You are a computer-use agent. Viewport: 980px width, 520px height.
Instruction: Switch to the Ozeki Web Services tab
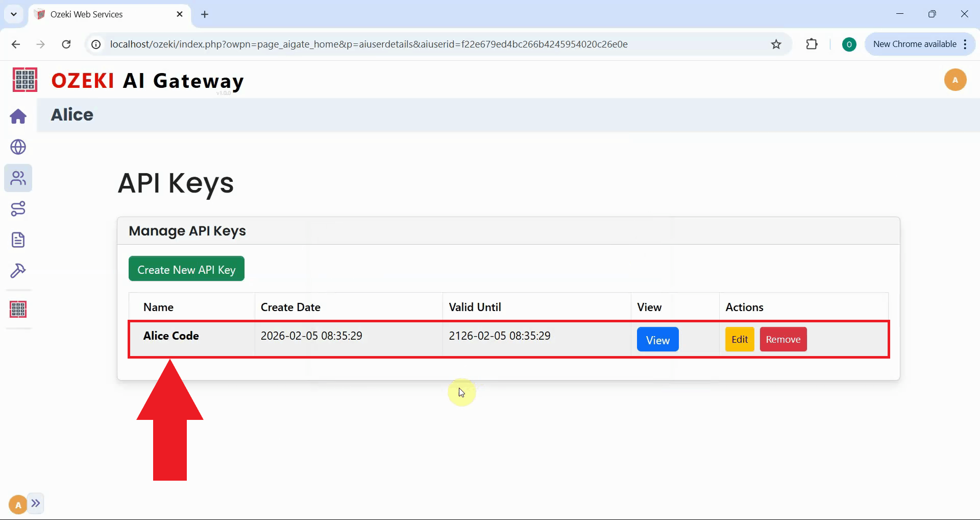pyautogui.click(x=92, y=14)
